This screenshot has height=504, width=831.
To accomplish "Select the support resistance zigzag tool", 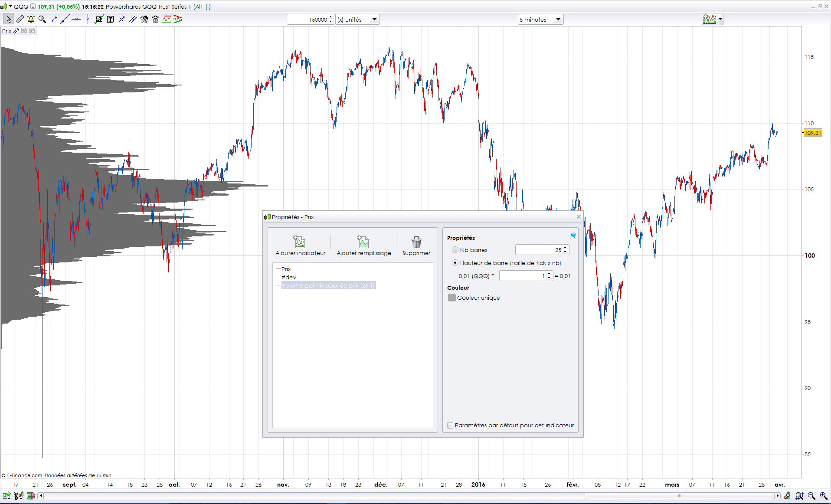I will tap(167, 19).
